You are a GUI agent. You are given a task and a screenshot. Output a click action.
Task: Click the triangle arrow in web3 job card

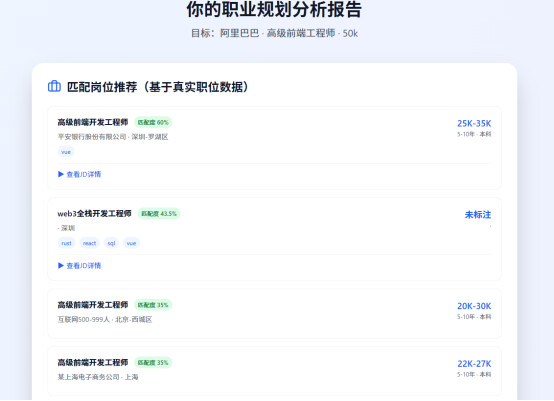pyautogui.click(x=61, y=265)
